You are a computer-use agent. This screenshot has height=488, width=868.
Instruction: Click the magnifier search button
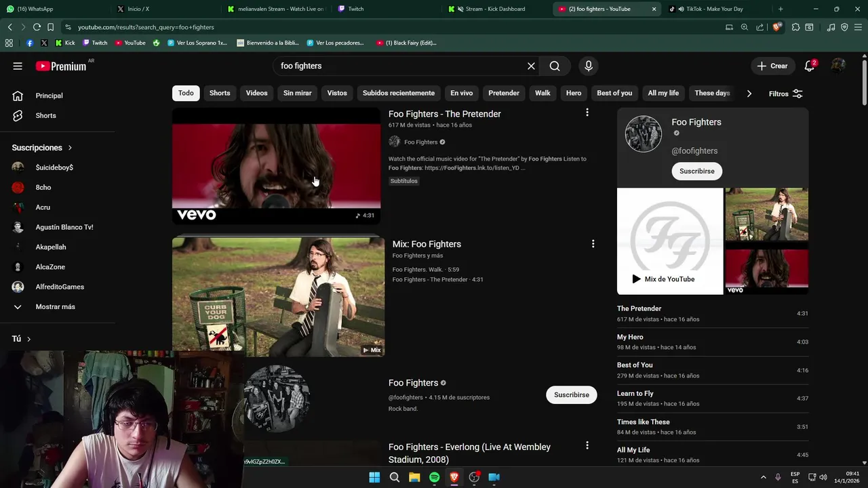tap(555, 66)
